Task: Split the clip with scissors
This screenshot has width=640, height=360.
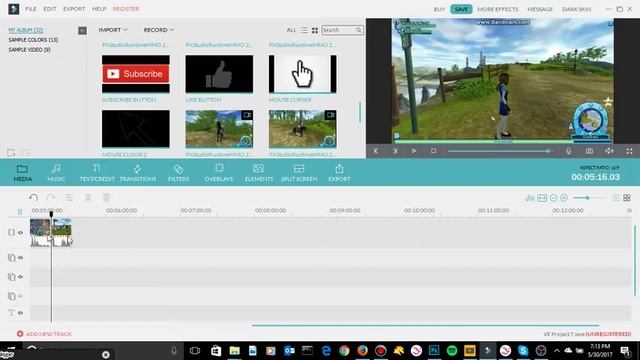Action: [x=88, y=198]
